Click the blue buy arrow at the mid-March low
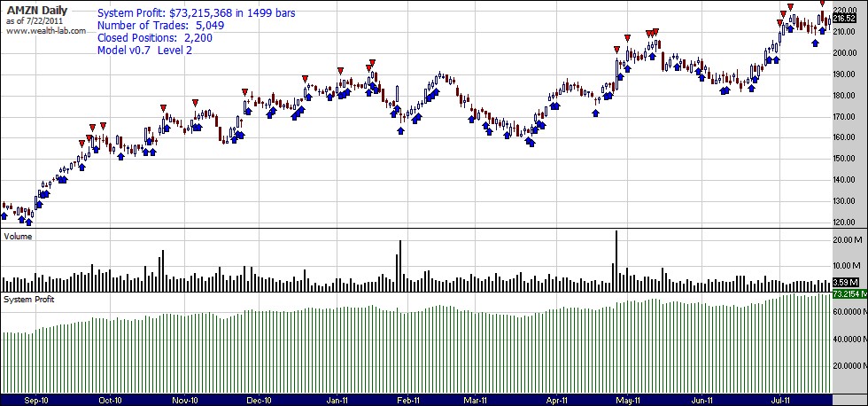Image resolution: width=868 pixels, height=406 pixels. [531, 142]
